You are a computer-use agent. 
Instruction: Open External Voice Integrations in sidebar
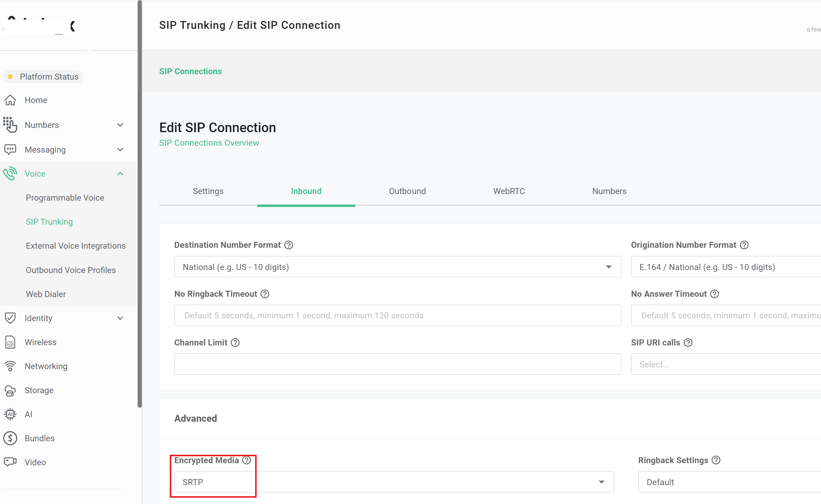pos(76,246)
